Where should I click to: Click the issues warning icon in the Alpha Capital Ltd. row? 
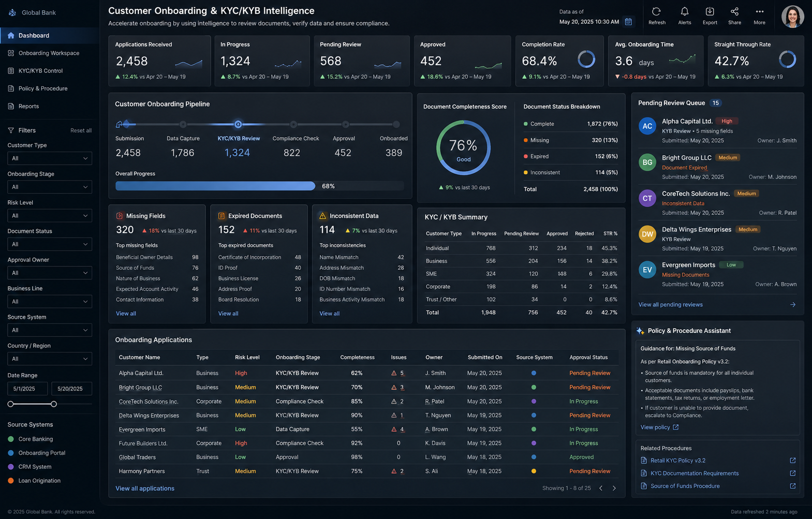tap(394, 373)
